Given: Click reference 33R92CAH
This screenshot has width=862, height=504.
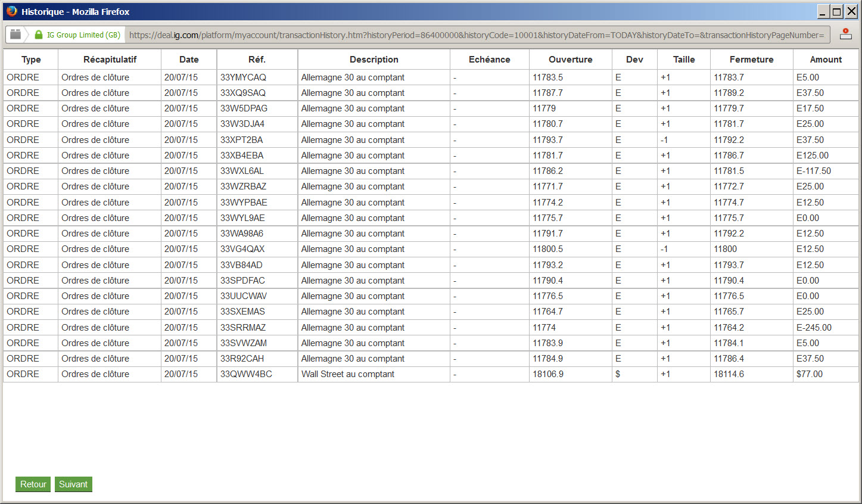Looking at the screenshot, I should click(x=242, y=359).
